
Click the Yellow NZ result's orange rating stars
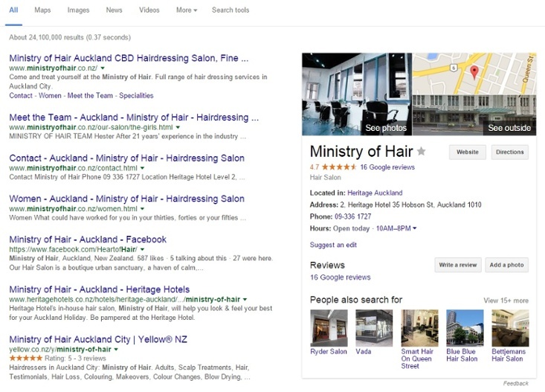click(x=26, y=359)
